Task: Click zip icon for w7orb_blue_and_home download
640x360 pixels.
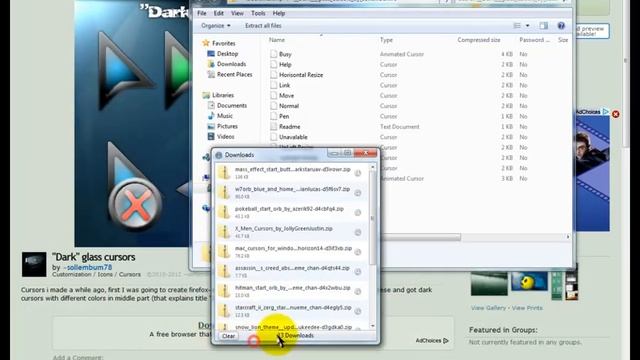Action: click(224, 192)
